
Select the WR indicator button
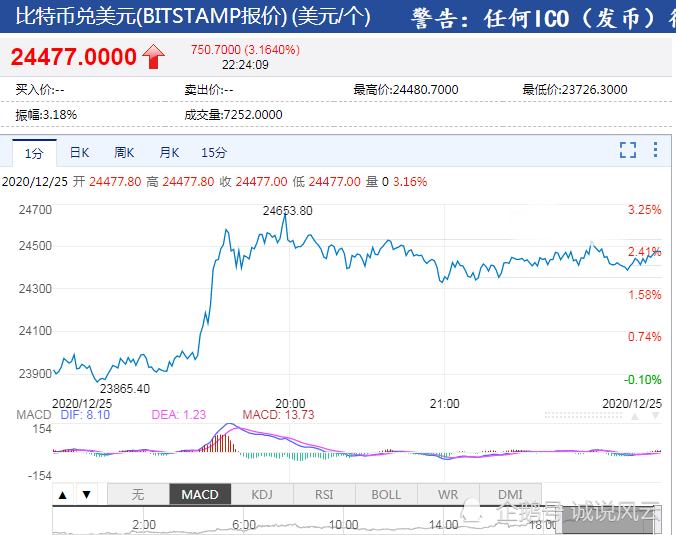448,494
